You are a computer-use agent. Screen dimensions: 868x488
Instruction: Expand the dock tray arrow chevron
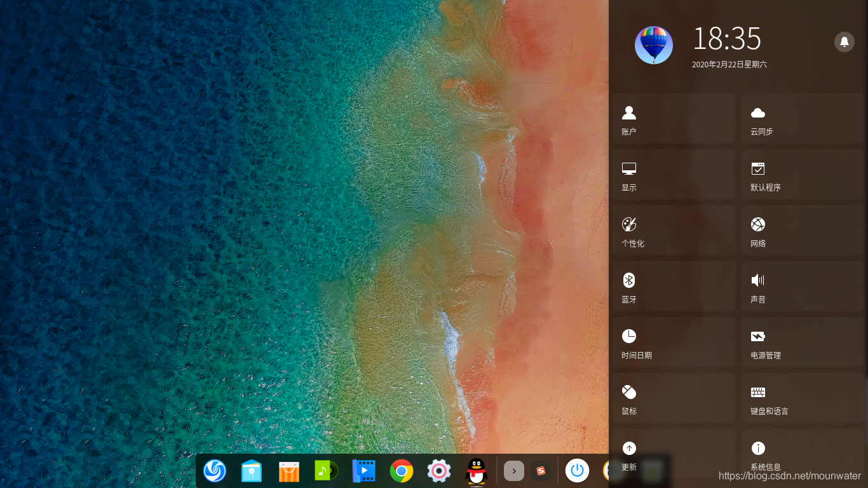pos(514,471)
